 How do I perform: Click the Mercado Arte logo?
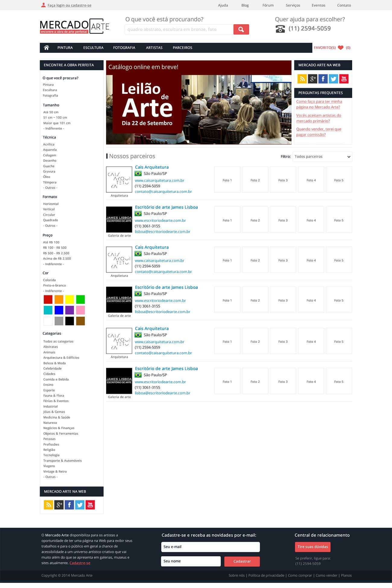(74, 27)
